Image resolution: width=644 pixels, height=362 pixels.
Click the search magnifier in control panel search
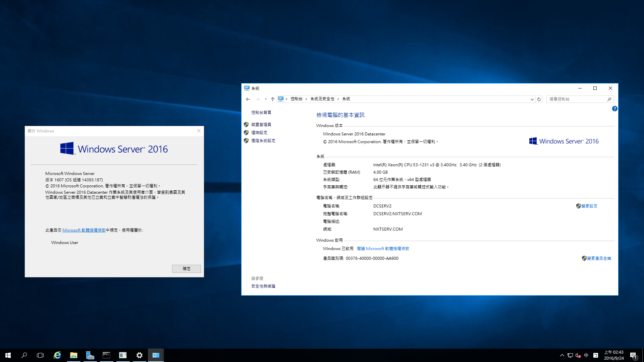click(609, 99)
